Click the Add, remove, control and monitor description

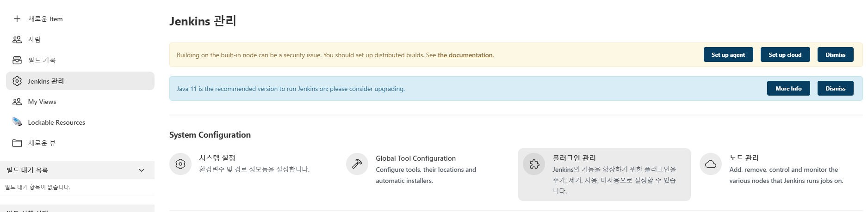point(786,175)
